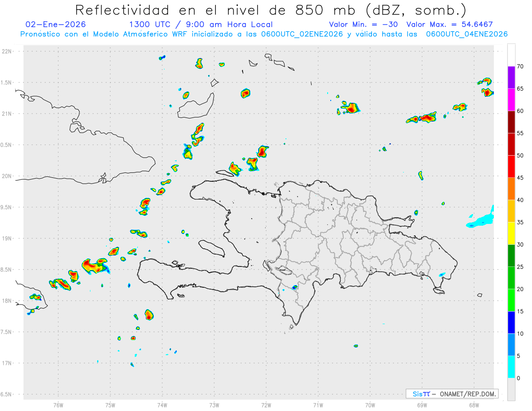Screen dimensions: 532x411
Task: Click the '20N' latitude label
Action: [x=8, y=176]
